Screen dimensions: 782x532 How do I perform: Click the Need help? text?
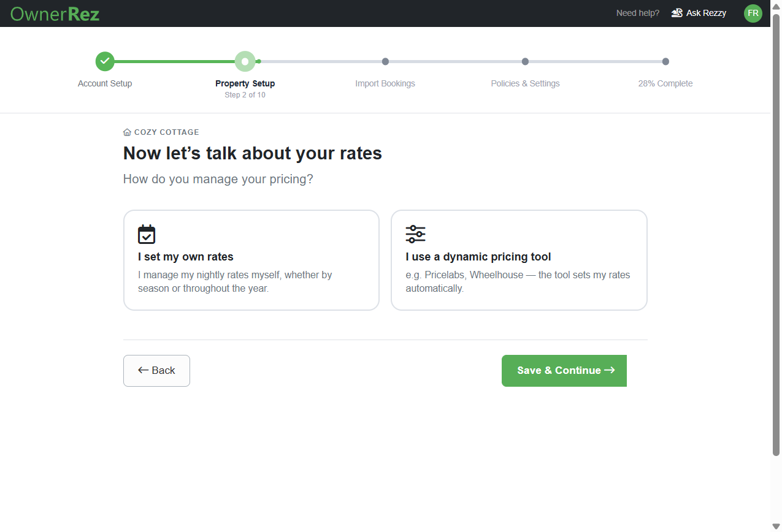tap(638, 13)
